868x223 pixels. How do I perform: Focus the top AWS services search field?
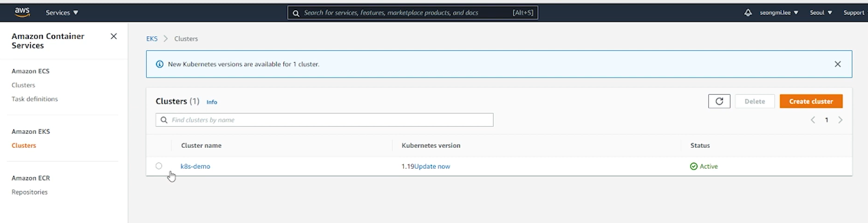pos(412,13)
